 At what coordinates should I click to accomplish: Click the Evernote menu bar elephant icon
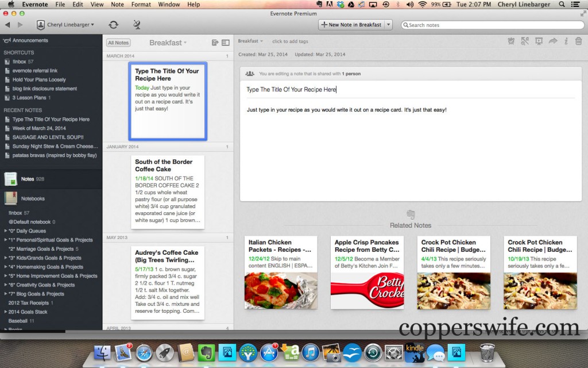[319, 5]
